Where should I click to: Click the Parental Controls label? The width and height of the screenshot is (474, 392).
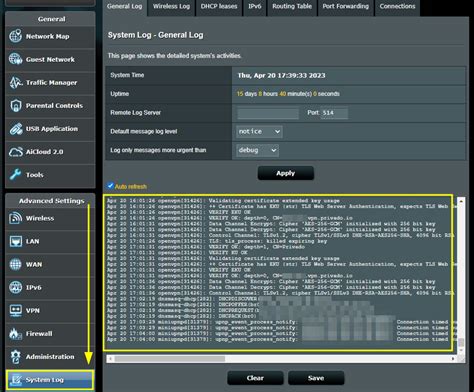pos(54,105)
